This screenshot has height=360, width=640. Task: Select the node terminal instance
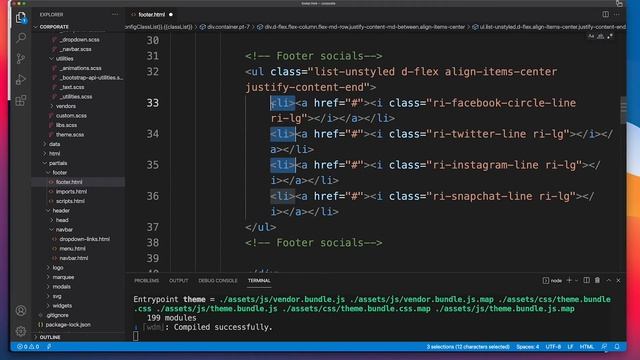tap(552, 280)
